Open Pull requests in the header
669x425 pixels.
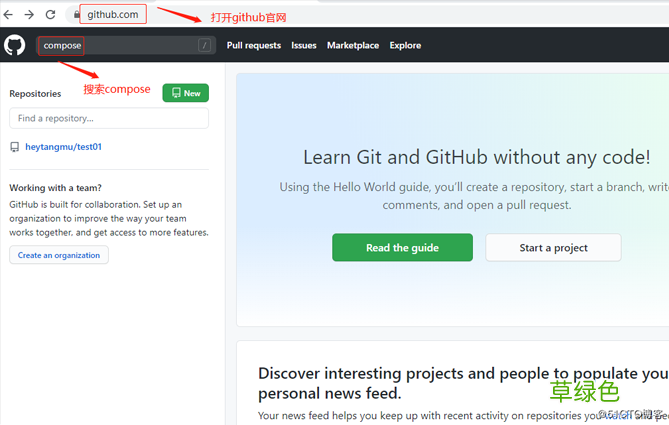[x=254, y=45]
